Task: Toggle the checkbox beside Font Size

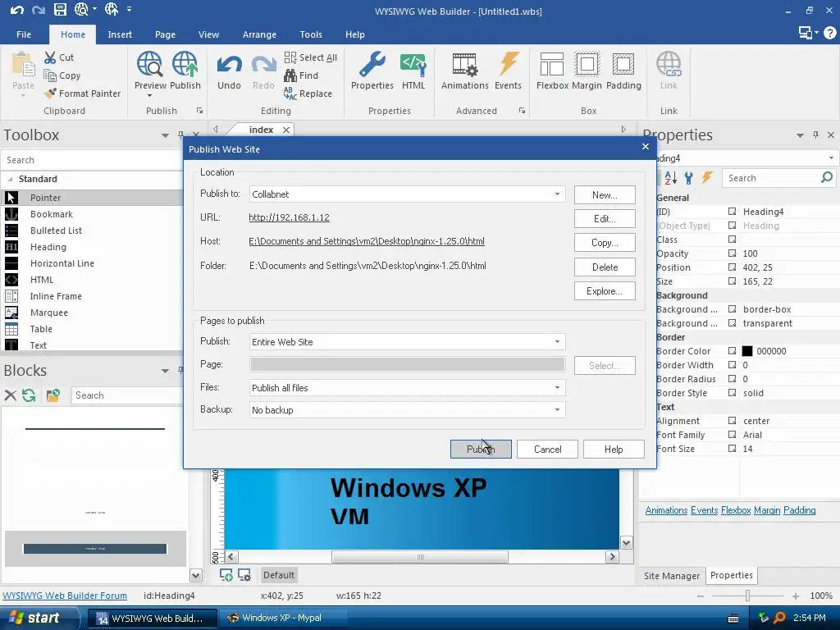Action: pos(733,449)
